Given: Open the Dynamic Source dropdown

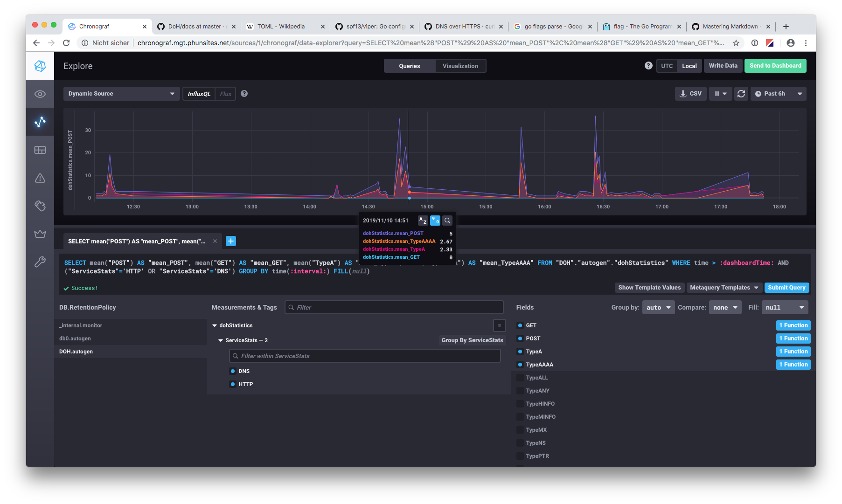Looking at the screenshot, I should 121,94.
